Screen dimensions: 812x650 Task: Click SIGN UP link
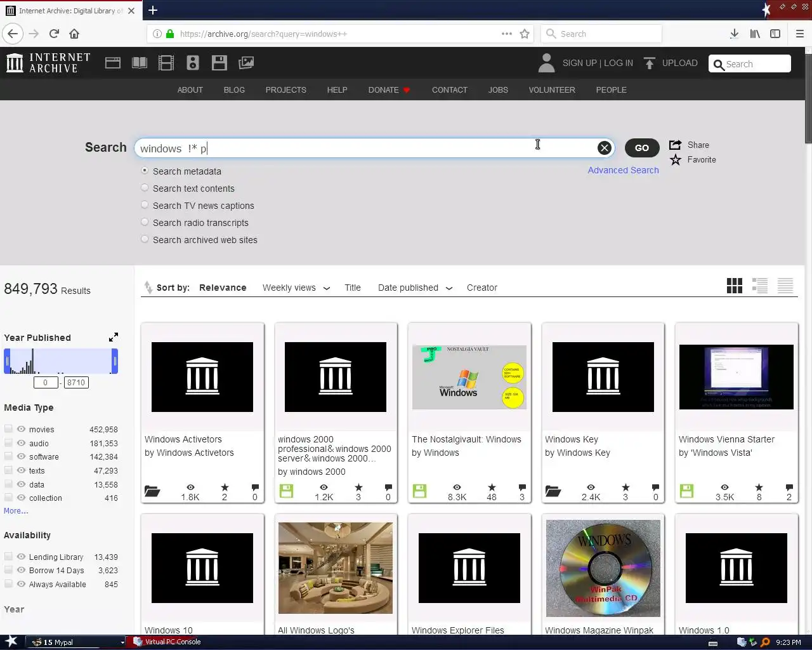pyautogui.click(x=580, y=63)
